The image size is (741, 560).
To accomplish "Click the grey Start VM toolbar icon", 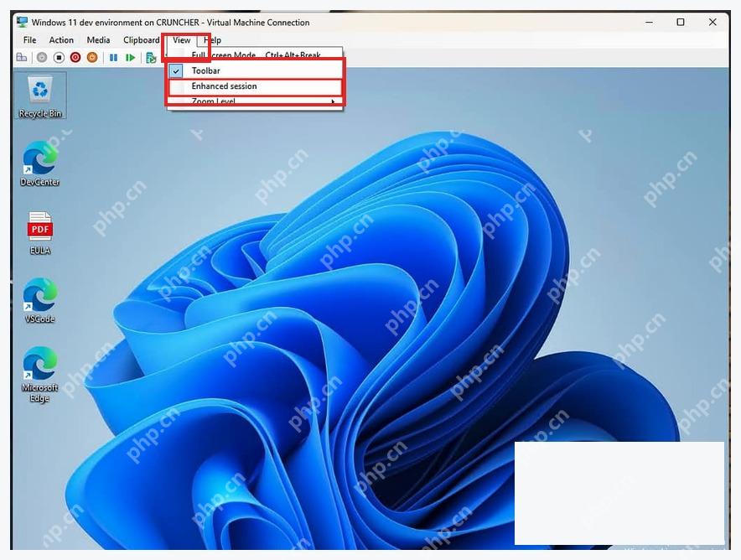I will 42,57.
